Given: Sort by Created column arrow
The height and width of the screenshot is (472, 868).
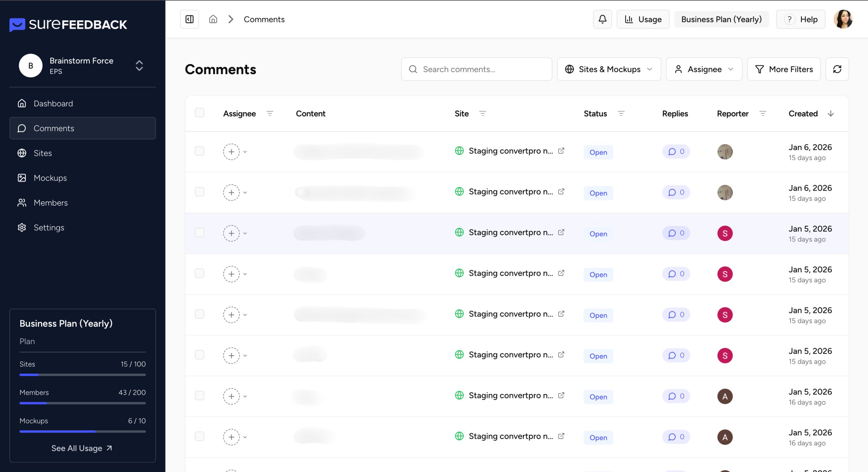Looking at the screenshot, I should 831,114.
